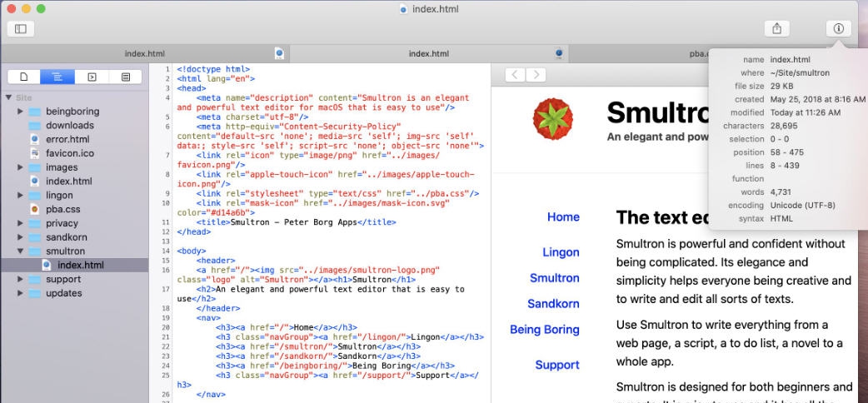Expand the sandkorn folder
The image size is (868, 403).
coord(21,237)
